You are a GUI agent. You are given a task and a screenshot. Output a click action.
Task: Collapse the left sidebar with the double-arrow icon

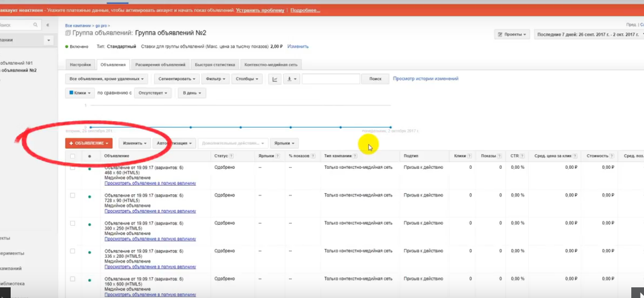[48, 24]
